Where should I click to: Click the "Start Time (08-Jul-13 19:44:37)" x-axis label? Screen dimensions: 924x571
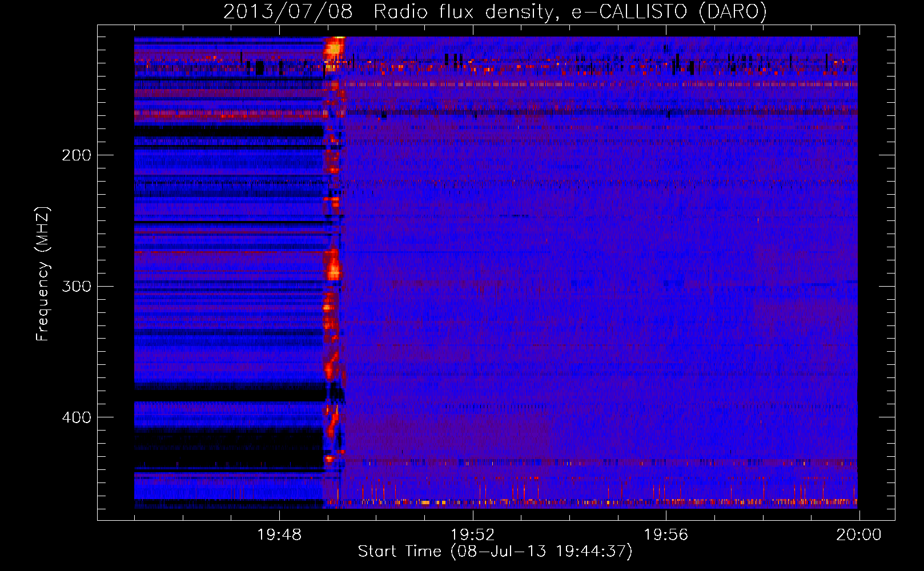coord(495,552)
